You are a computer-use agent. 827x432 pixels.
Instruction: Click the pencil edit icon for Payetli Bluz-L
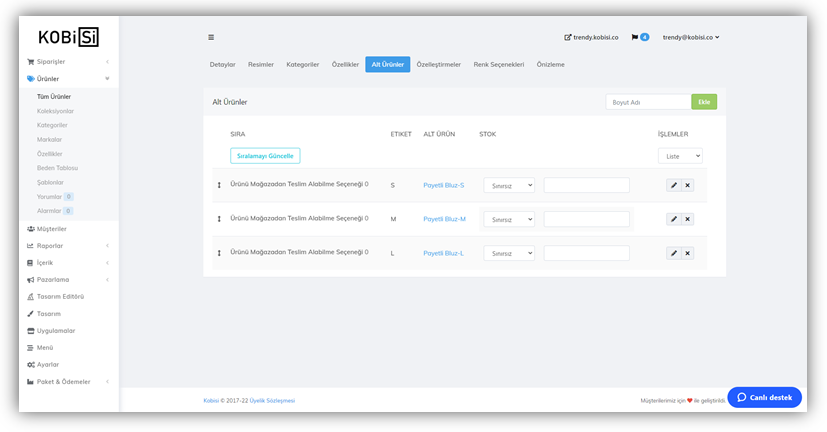tap(673, 253)
